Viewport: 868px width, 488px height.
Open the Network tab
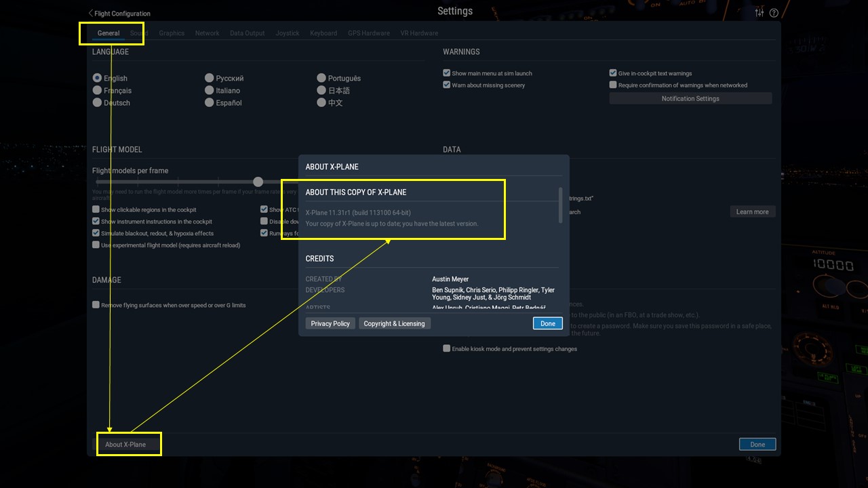point(207,33)
